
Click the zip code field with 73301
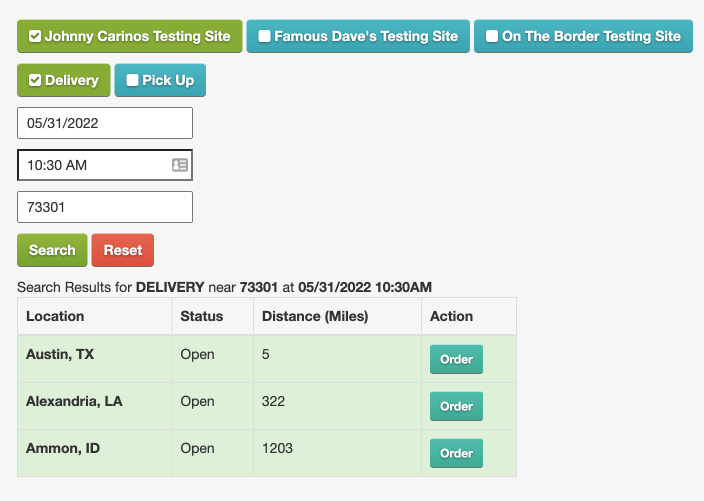tap(104, 207)
